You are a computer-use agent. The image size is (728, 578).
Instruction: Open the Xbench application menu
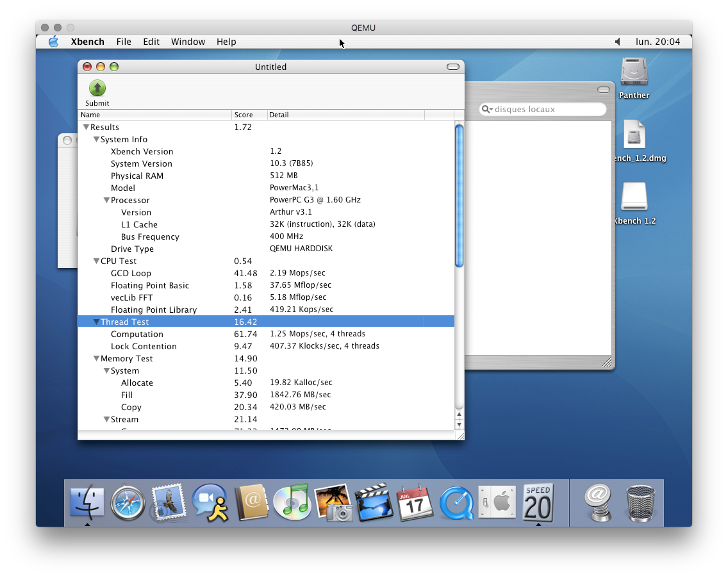coord(87,42)
